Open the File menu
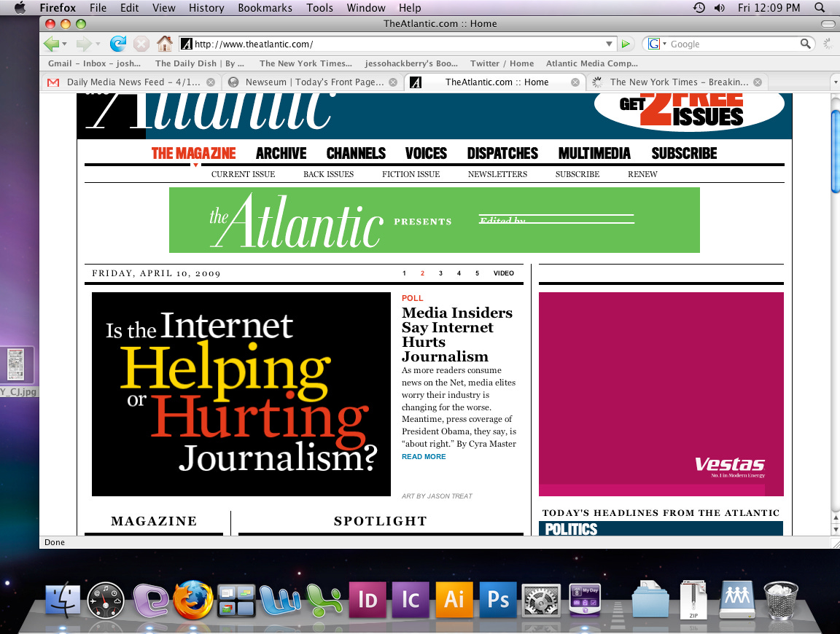 [98, 7]
